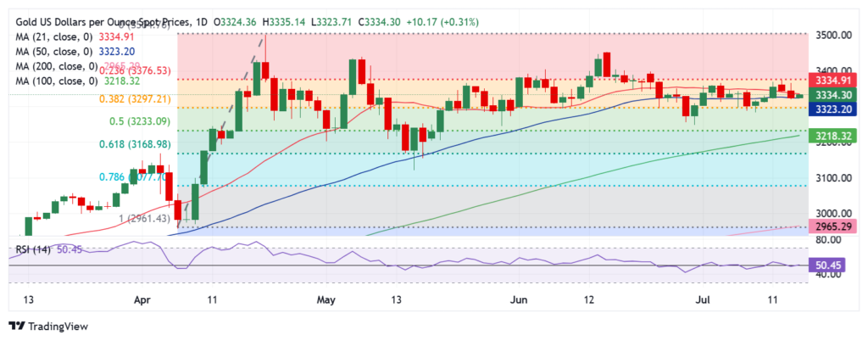Viewport: 868px width, 341px height.
Task: Select the MA (100, close, 0) indicator legend
Action: (53, 81)
